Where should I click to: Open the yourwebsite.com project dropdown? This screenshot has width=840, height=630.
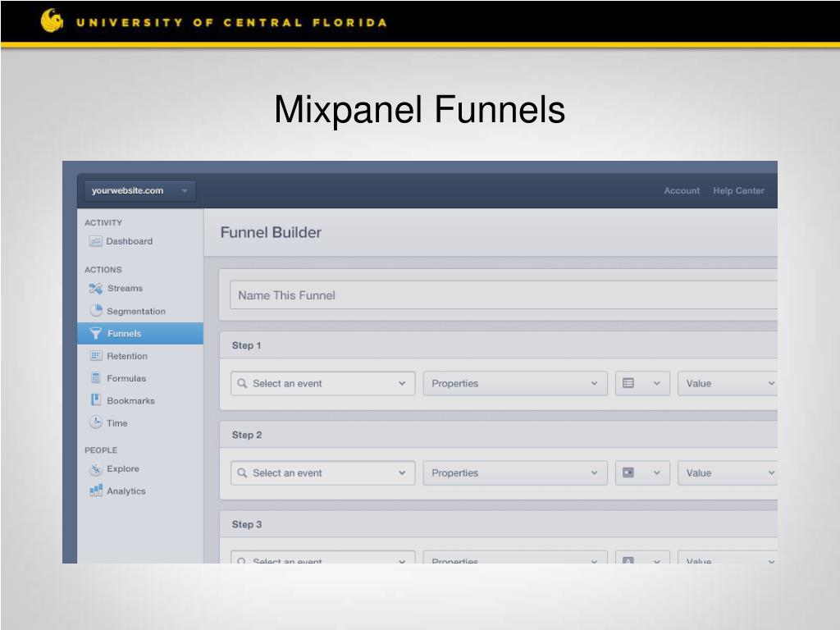139,190
